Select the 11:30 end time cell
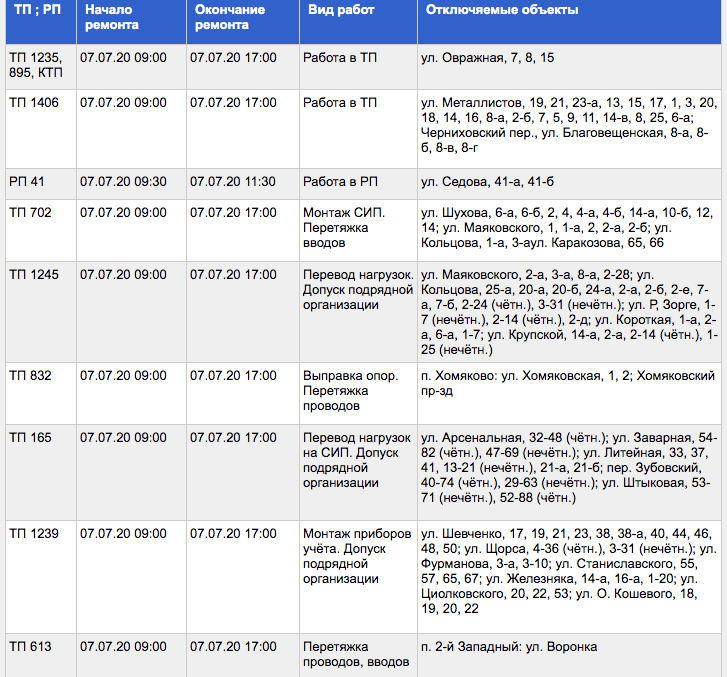 233,181
